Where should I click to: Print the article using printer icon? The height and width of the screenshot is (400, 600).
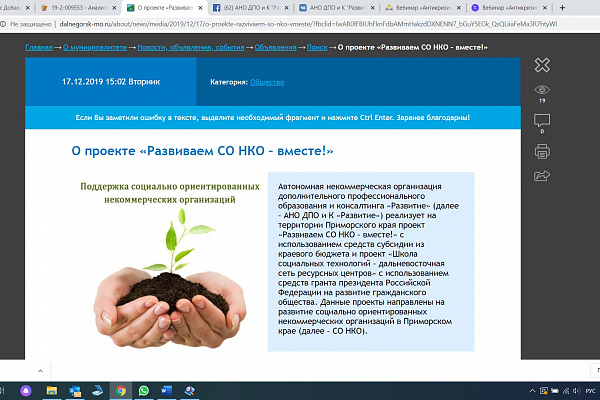point(542,151)
